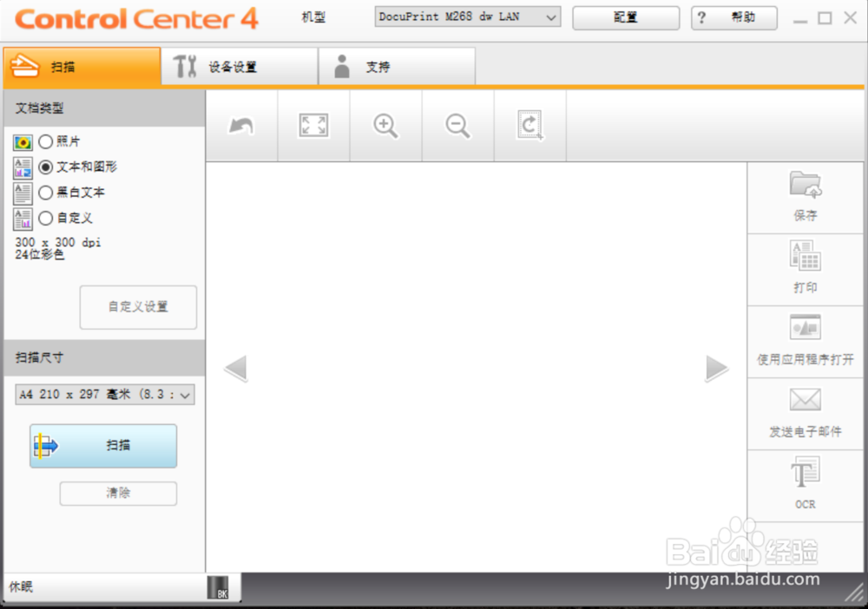
Task: Click the zoom in magnifier icon
Action: [385, 126]
